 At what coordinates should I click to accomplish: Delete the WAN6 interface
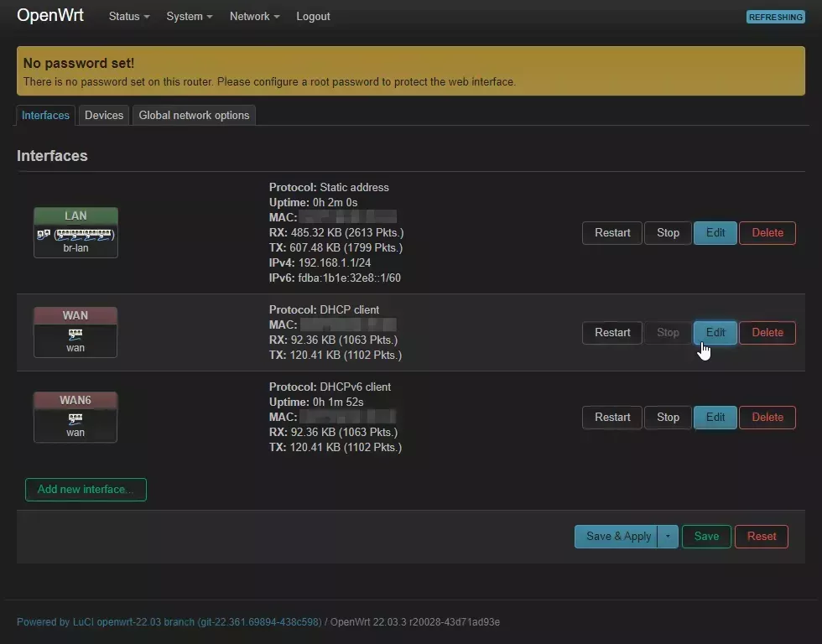tap(767, 418)
